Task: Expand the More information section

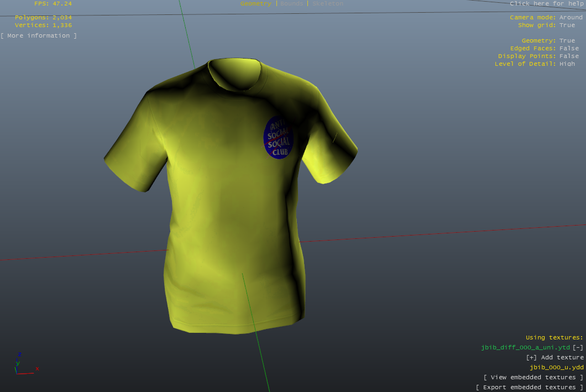Action: (x=39, y=35)
